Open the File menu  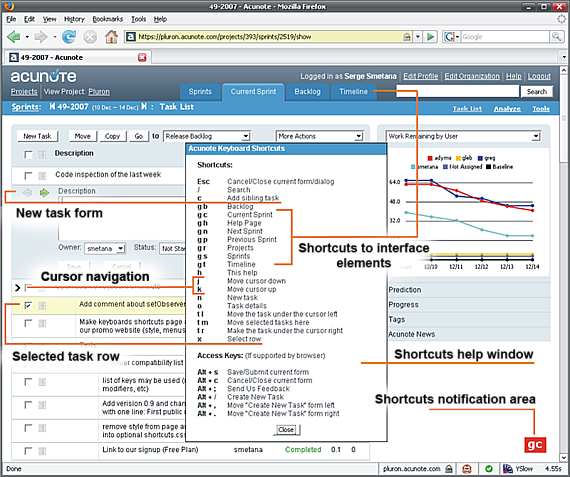11,19
